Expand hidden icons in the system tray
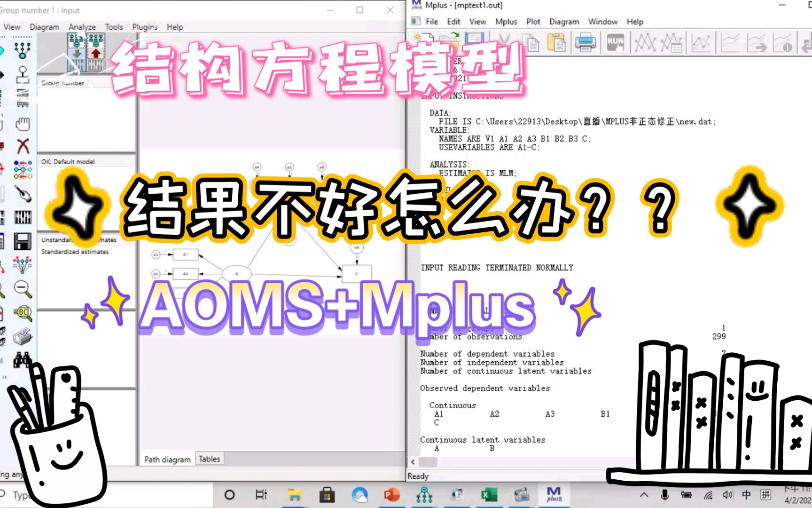Screen dimensions: 812x508 (x=644, y=494)
